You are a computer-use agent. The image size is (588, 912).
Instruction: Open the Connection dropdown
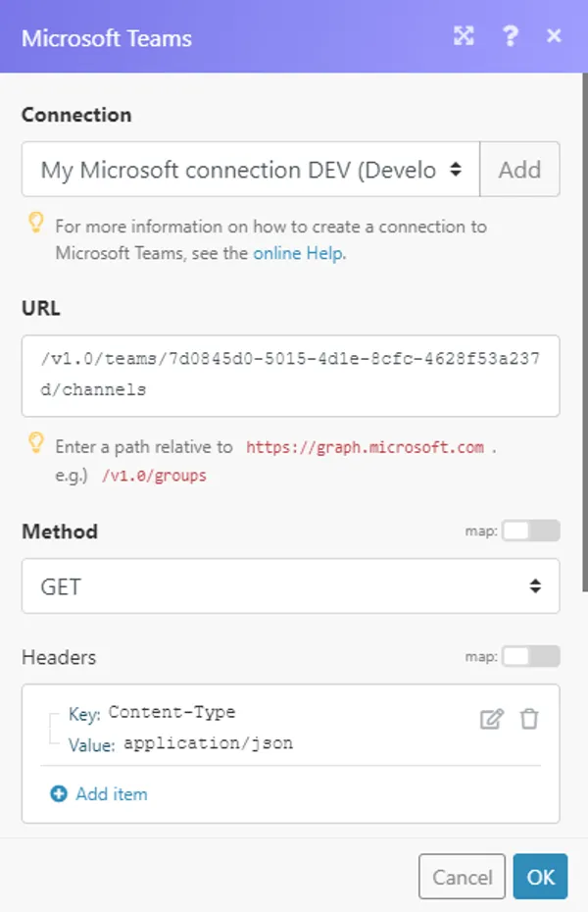tap(251, 170)
